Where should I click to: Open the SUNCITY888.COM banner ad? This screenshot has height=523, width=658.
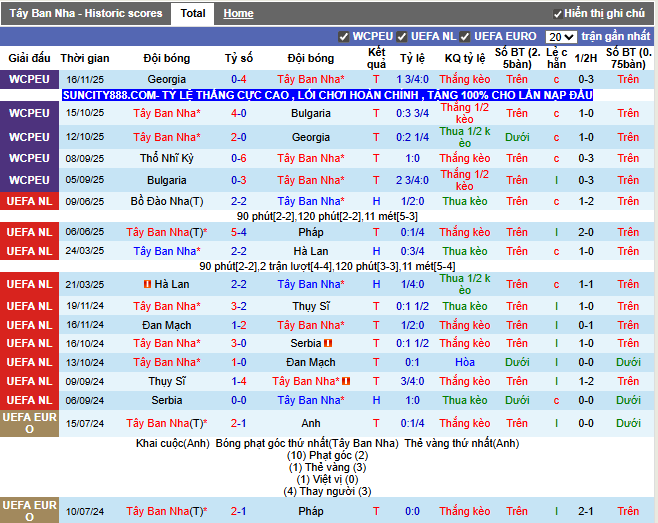coord(327,95)
